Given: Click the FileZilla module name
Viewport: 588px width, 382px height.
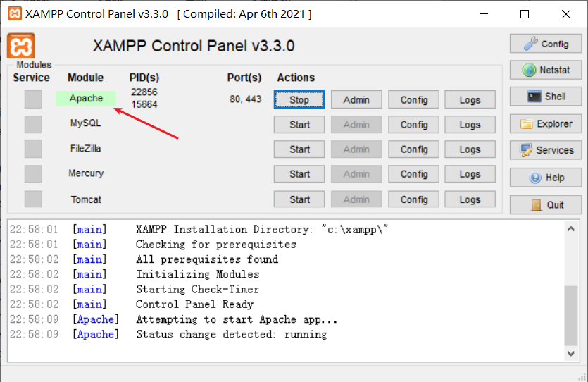Looking at the screenshot, I should click(85, 148).
